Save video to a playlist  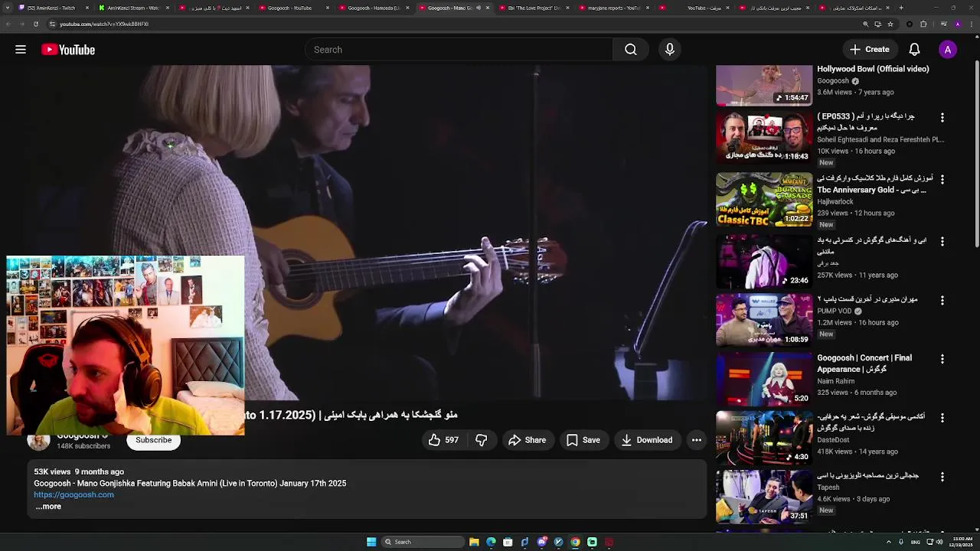(583, 440)
